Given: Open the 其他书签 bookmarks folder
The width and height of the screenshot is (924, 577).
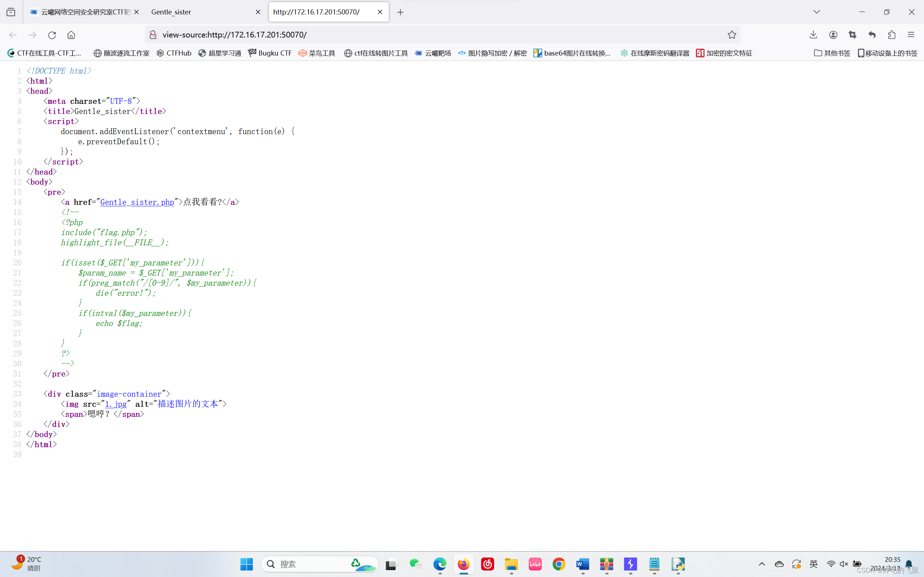Looking at the screenshot, I should pyautogui.click(x=832, y=53).
